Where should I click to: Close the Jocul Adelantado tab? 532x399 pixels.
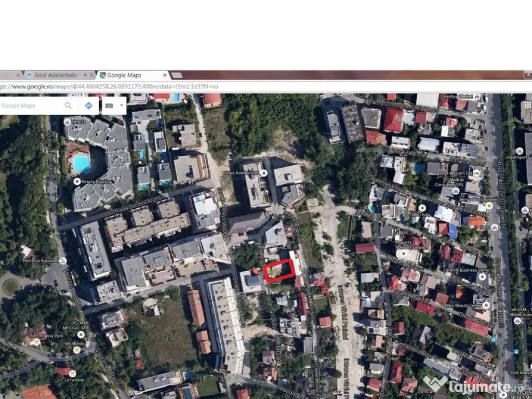[91, 75]
